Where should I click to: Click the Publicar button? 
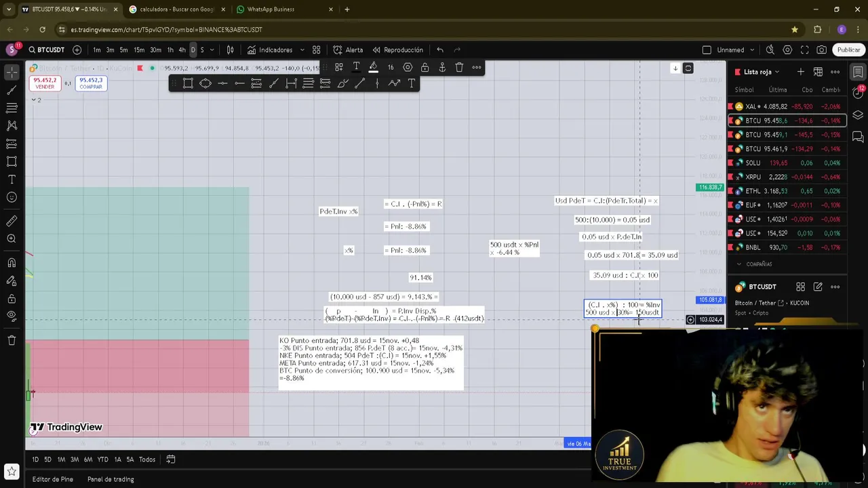pyautogui.click(x=848, y=49)
